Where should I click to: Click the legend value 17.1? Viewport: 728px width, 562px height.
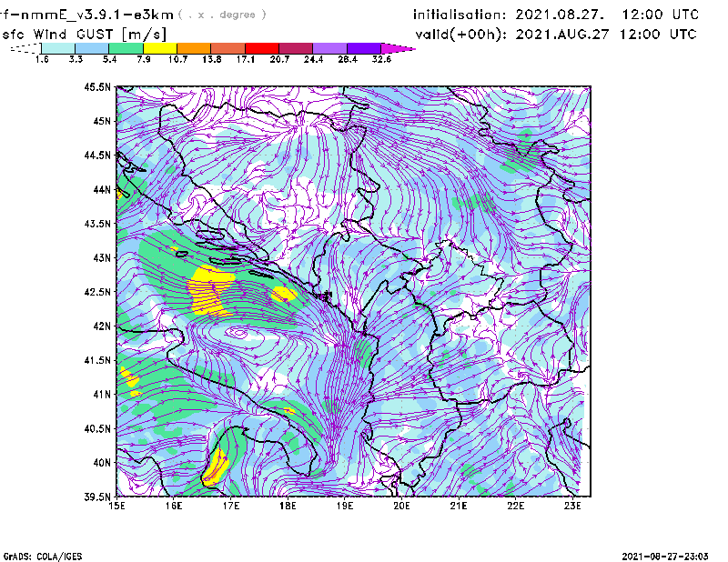coord(246,59)
